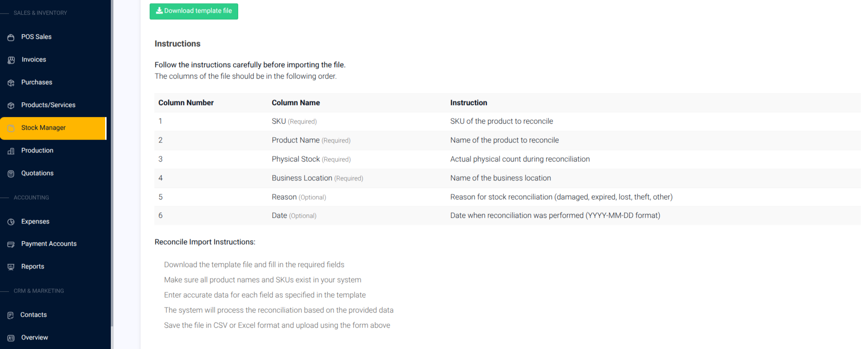The width and height of the screenshot is (868, 349).
Task: Click the Contacts icon in sidebar
Action: (x=11, y=315)
